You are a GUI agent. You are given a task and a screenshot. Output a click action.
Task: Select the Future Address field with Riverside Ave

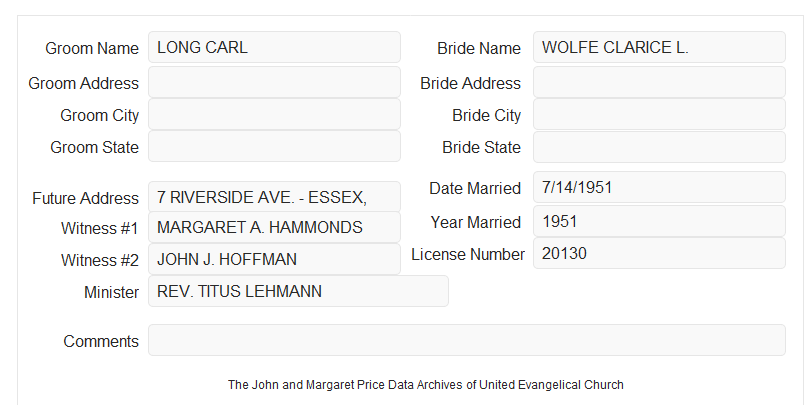coord(274,197)
